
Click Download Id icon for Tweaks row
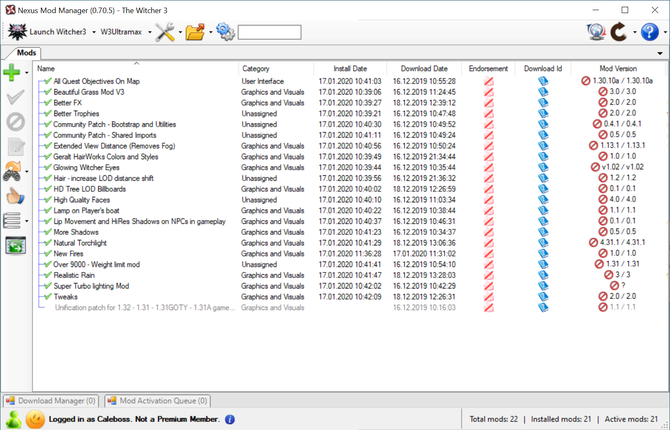543,297
